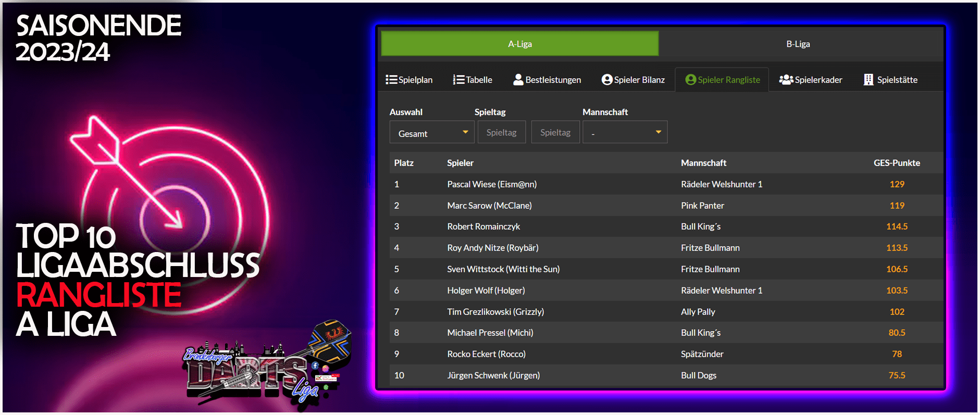Switch to the A-Liga tab
The width and height of the screenshot is (980, 415).
(x=520, y=44)
